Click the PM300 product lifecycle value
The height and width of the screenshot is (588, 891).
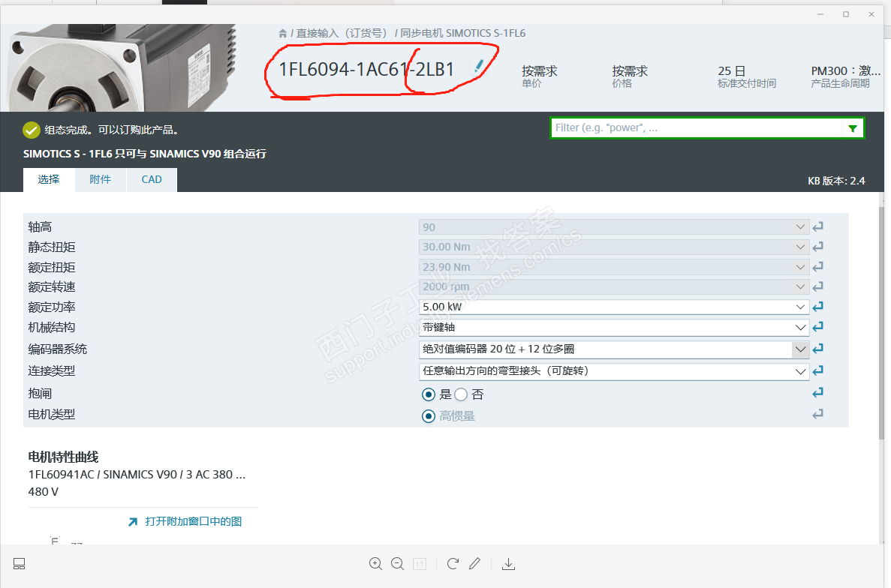[x=845, y=71]
